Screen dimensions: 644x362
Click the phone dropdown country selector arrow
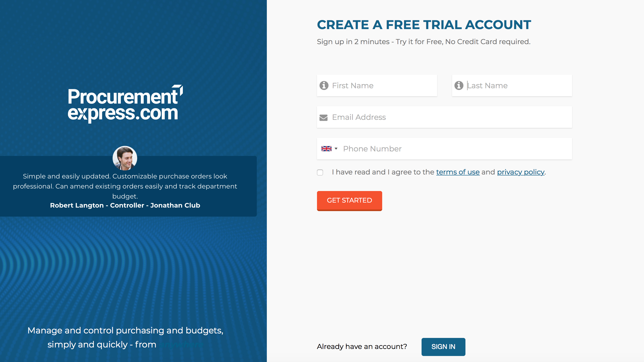click(x=335, y=148)
